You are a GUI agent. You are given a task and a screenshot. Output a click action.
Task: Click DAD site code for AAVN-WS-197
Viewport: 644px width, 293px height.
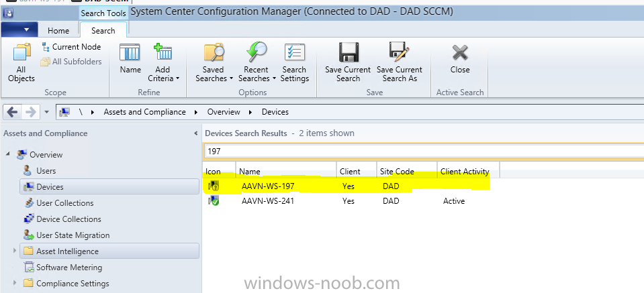coord(391,186)
